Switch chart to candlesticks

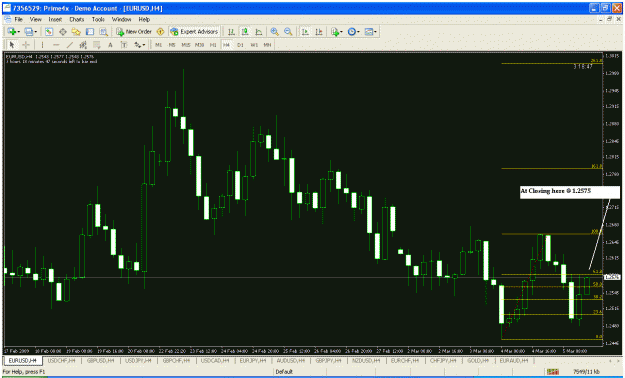point(245,32)
